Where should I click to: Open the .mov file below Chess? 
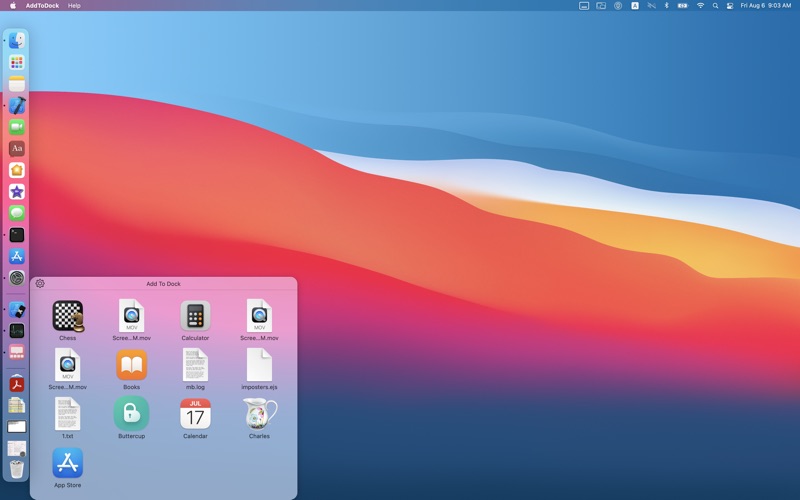coord(68,365)
